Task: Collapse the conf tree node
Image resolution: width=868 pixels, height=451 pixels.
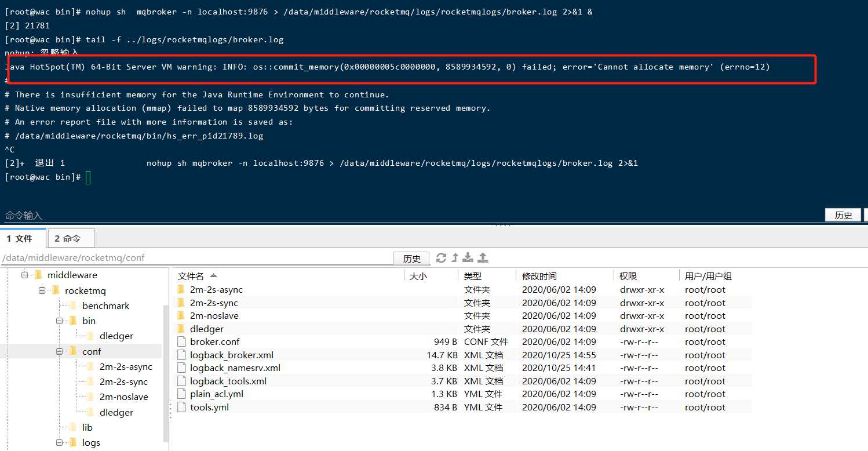Action: click(x=59, y=351)
